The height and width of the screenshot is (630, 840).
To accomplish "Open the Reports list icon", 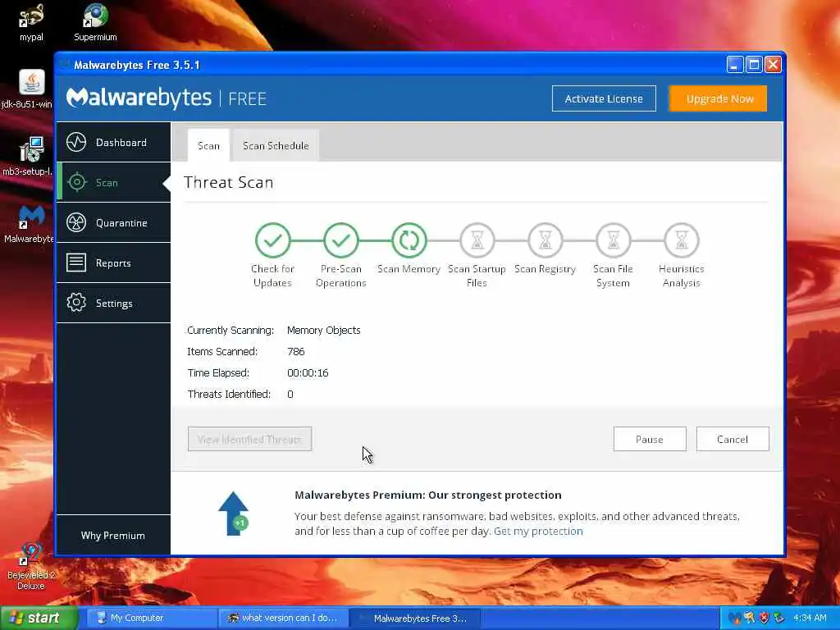I will tap(76, 262).
